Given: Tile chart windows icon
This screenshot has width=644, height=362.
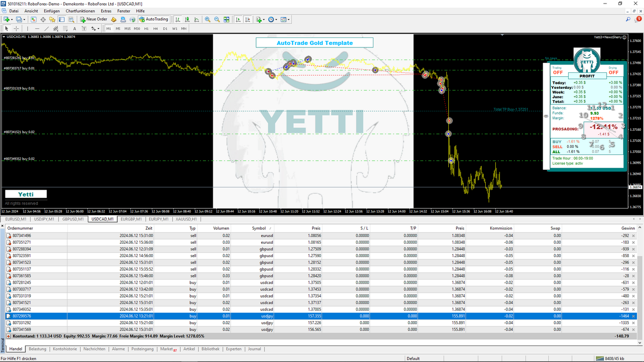Looking at the screenshot, I should point(227,19).
